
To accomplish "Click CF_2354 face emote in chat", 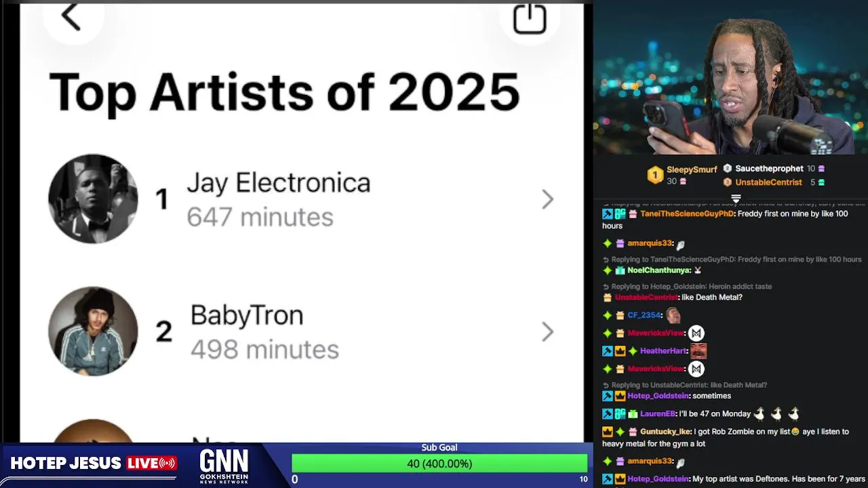I will point(673,315).
